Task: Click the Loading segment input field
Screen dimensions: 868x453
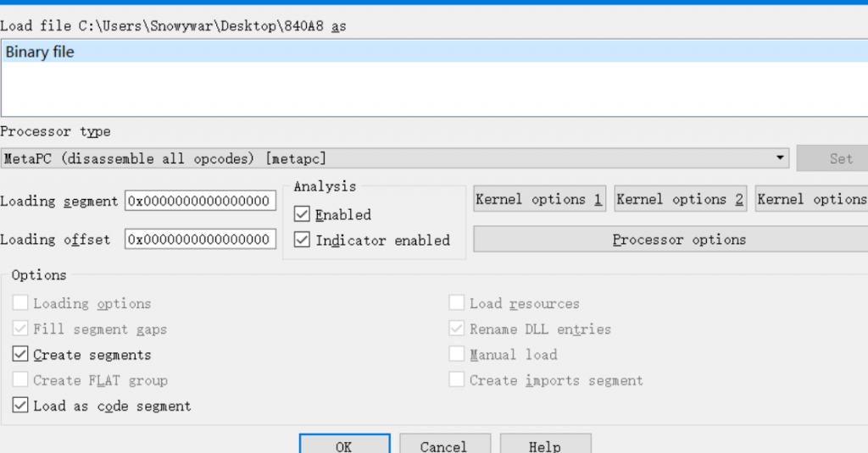Action: [200, 201]
